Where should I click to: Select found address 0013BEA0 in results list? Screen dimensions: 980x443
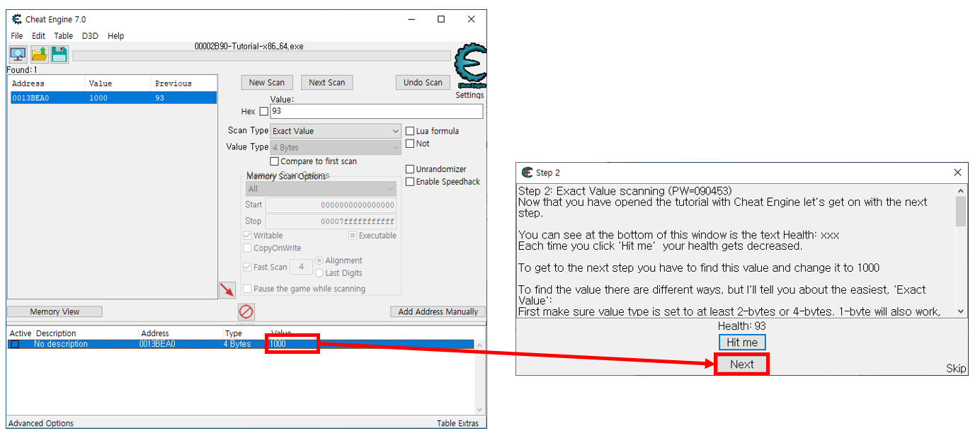[113, 98]
